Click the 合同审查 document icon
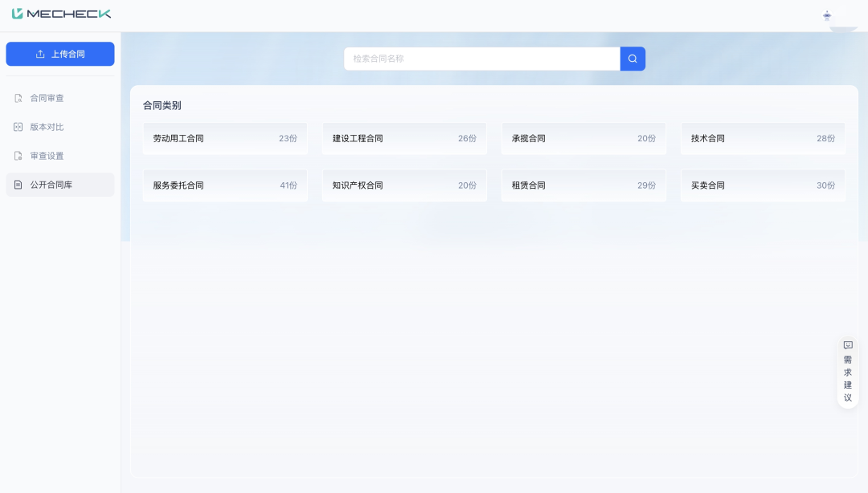Viewport: 868px width, 493px height. point(18,98)
